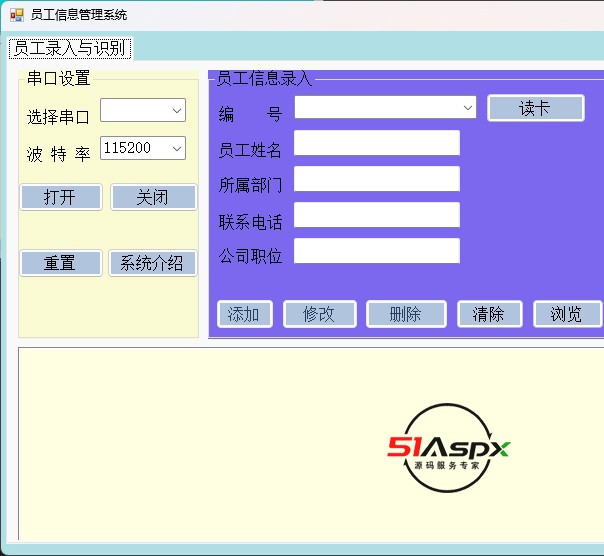This screenshot has width=604, height=556.
Task: Open the 选择串口 dropdown
Action: (143, 110)
